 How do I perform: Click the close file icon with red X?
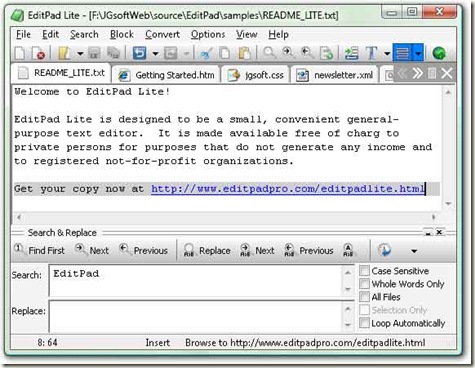pyautogui.click(x=38, y=53)
